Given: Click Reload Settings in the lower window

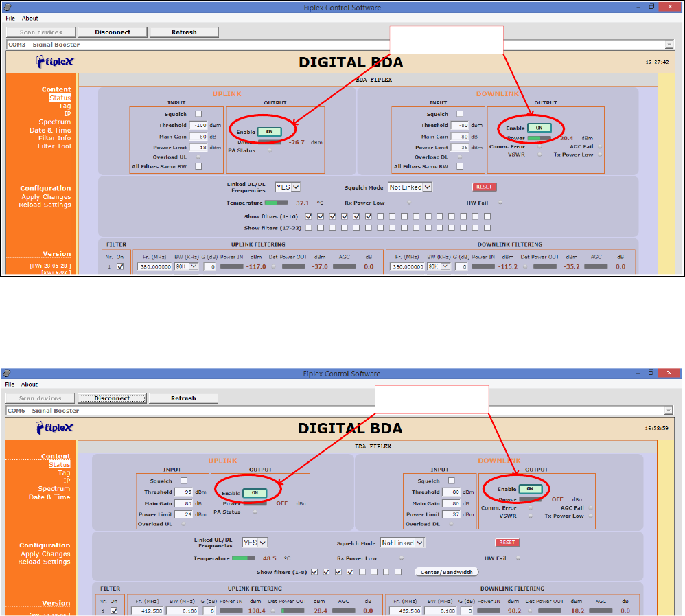Looking at the screenshot, I should pos(44,562).
